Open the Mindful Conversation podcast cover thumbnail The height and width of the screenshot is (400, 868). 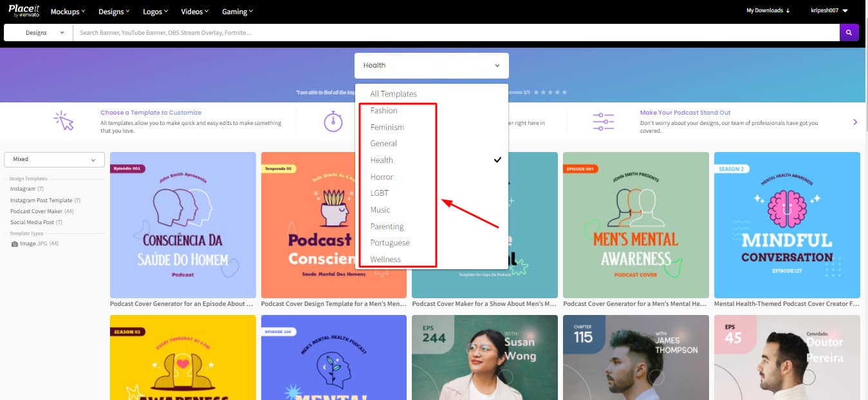(786, 225)
